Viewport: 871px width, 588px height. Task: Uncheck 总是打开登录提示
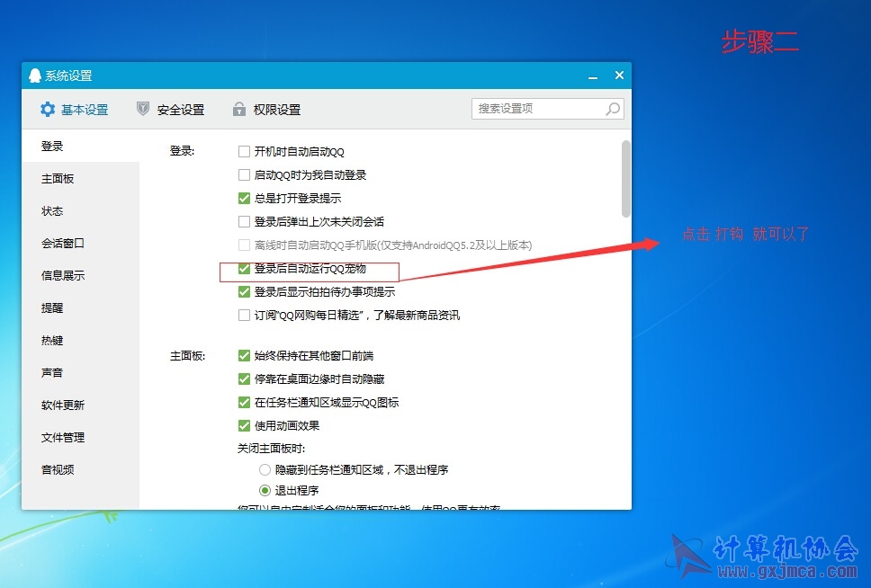(244, 198)
